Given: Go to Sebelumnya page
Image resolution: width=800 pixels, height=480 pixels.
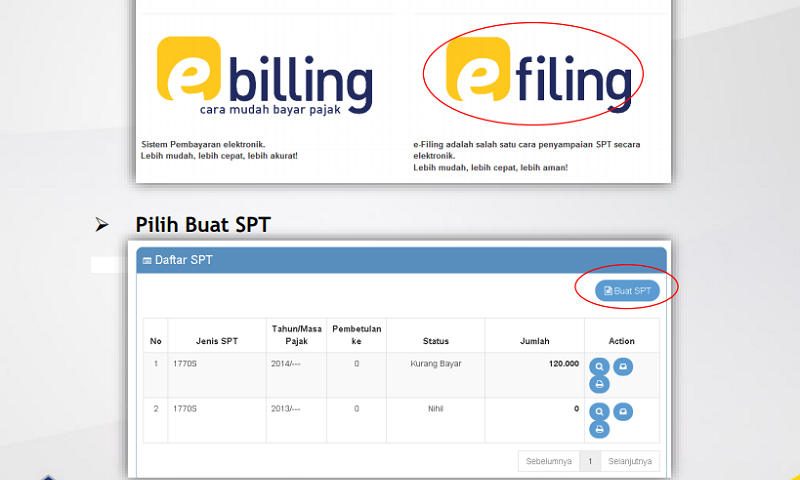Looking at the screenshot, I should coord(548,461).
